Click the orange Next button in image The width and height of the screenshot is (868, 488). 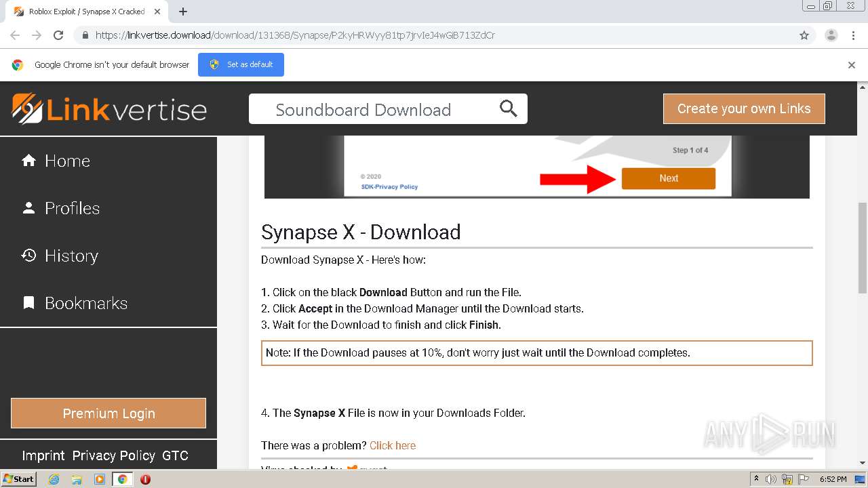[x=669, y=178]
